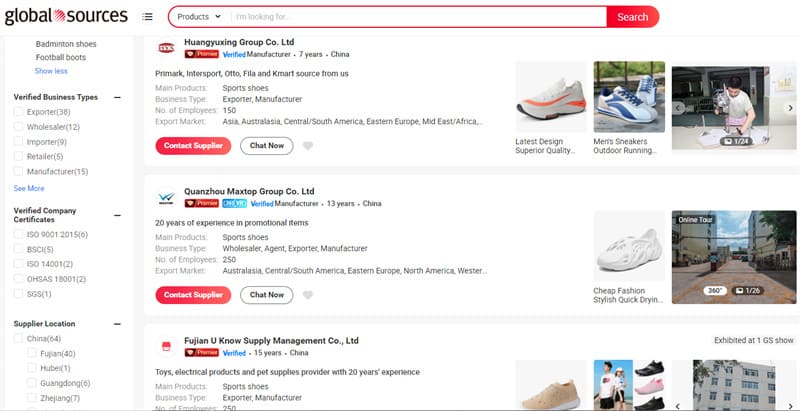Open Quanzhou Maxtop Group company logo
The width and height of the screenshot is (800, 411).
[x=166, y=197]
